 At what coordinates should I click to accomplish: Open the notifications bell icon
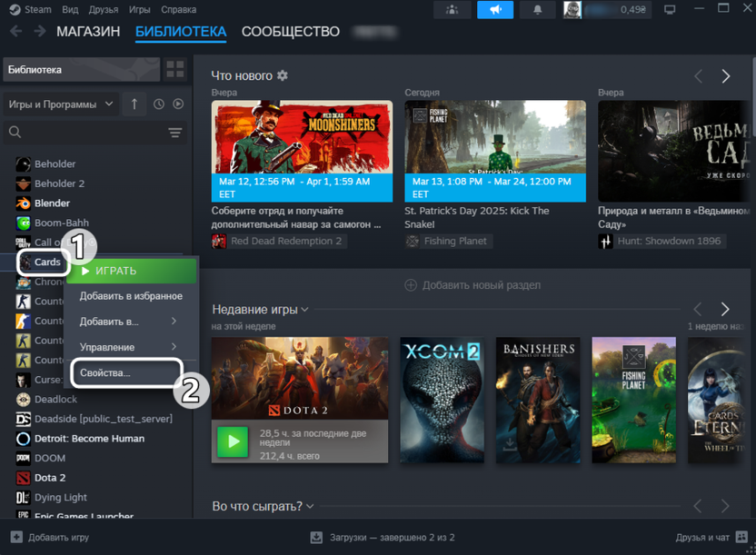[x=537, y=10]
